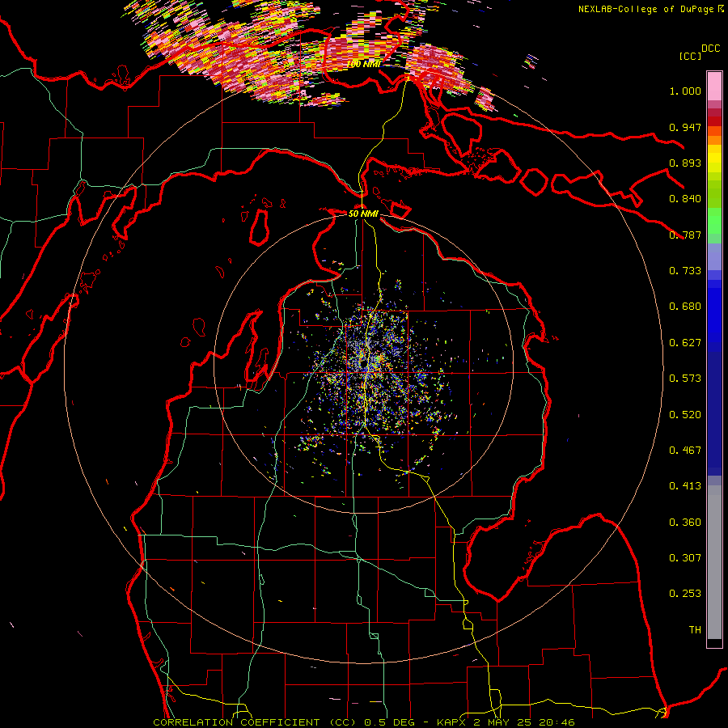Pick the pink segment atop the color scale
The width and height of the screenshot is (728, 728).
pos(714,86)
